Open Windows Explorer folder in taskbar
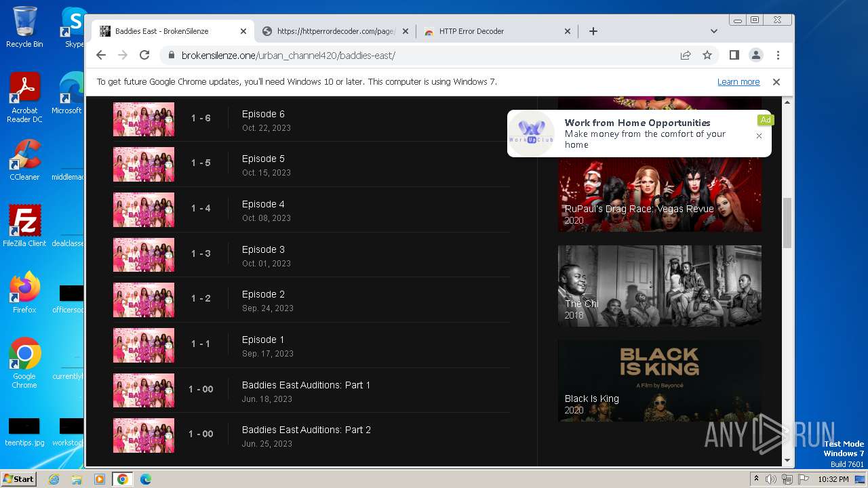The height and width of the screenshot is (488, 868). pos(77,479)
